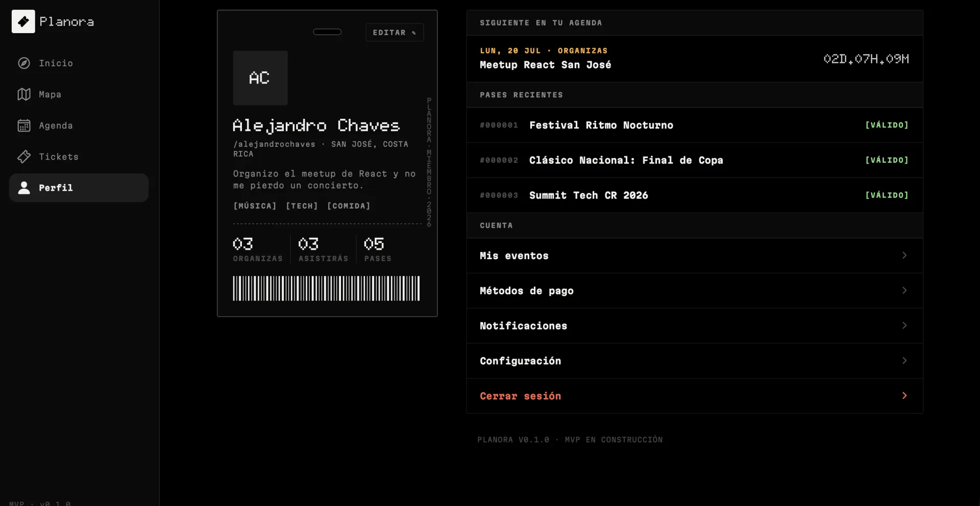Select the [COMIDA] interest tag
980x506 pixels.
pos(349,206)
